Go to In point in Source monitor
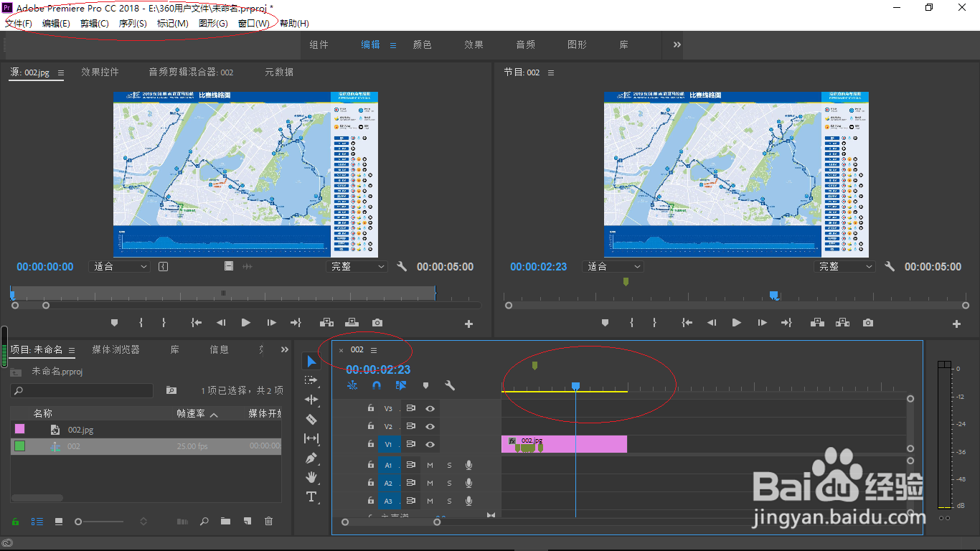980x551 pixels. click(196, 323)
